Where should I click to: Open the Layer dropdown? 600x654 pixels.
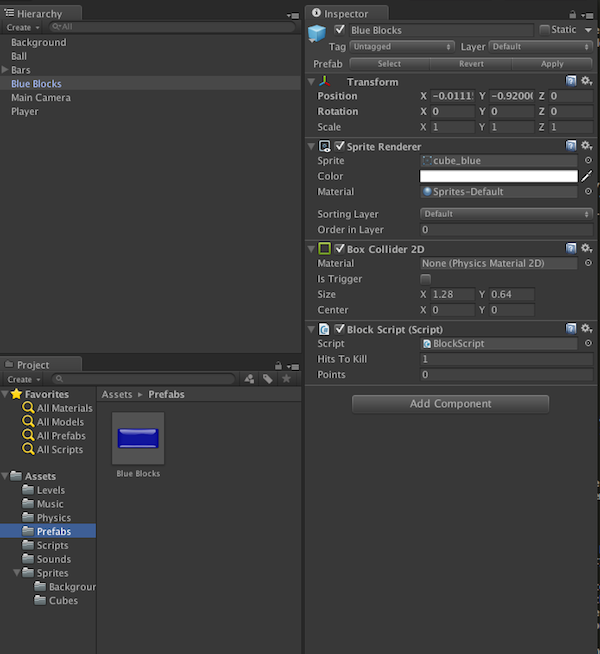click(x=541, y=47)
